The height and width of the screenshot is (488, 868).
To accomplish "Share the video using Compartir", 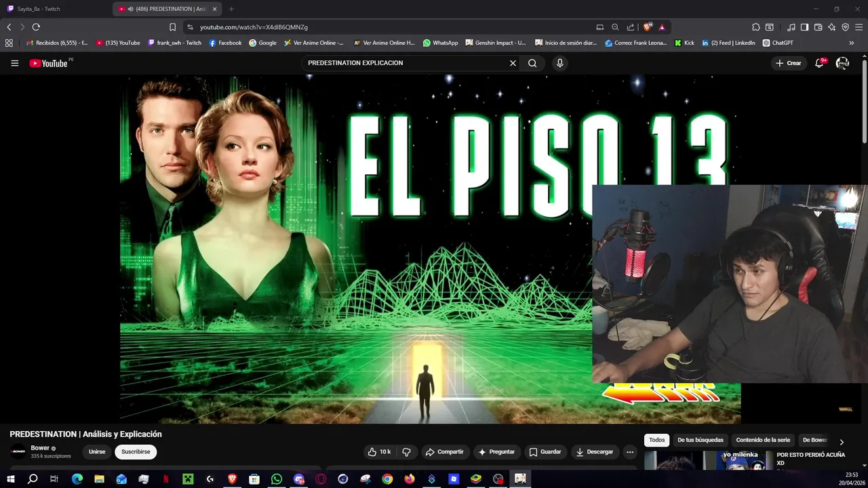I will (x=444, y=451).
